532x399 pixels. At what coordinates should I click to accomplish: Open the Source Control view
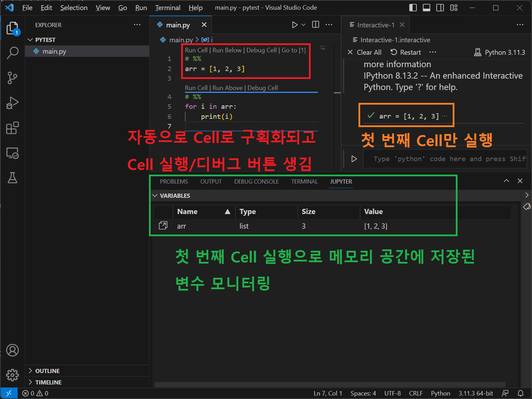[x=12, y=78]
